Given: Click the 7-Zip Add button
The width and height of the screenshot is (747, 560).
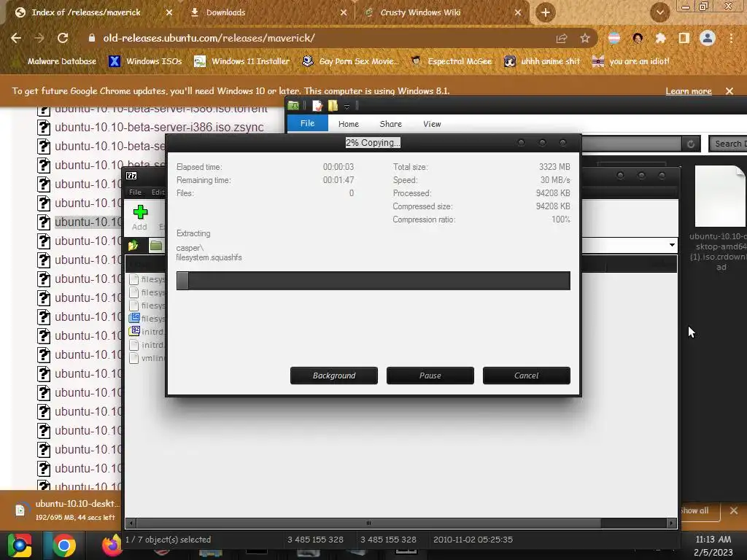Looking at the screenshot, I should click(139, 218).
